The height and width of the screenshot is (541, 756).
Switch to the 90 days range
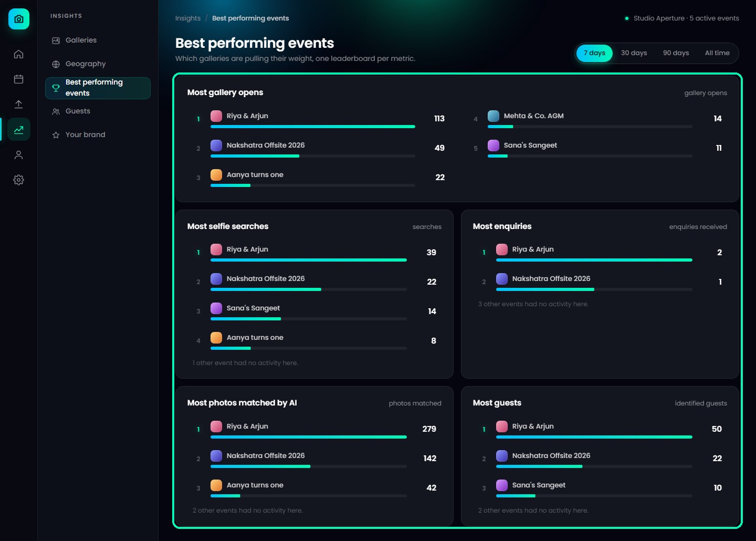click(x=676, y=53)
